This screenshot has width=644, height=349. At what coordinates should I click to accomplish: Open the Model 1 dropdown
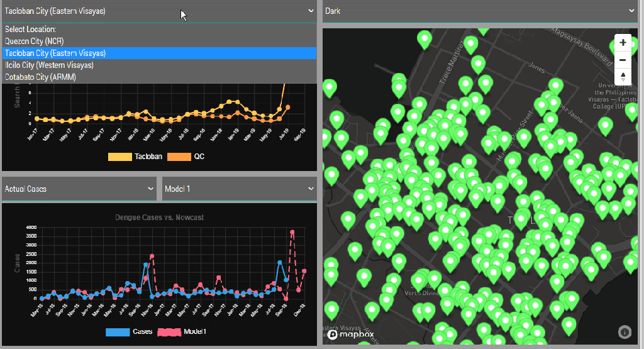239,189
